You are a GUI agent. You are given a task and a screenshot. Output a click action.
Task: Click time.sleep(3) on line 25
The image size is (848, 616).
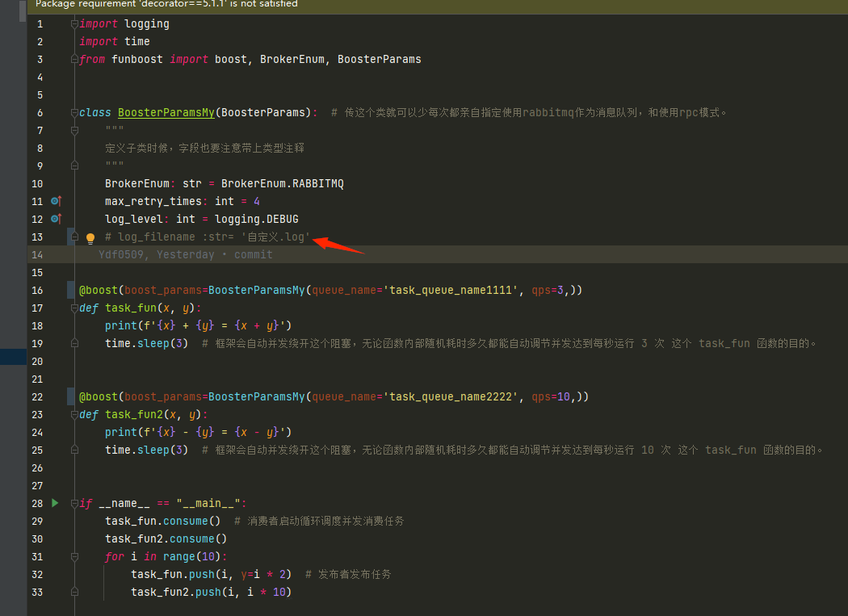(146, 450)
